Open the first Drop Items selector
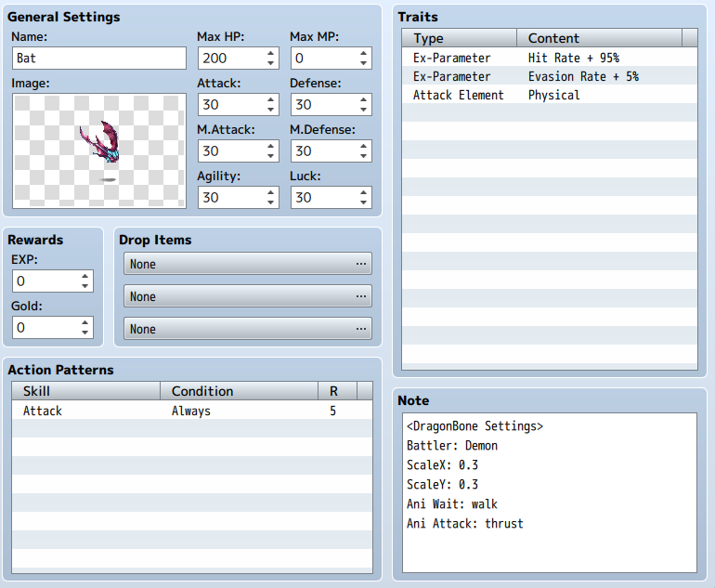Image resolution: width=715 pixels, height=588 pixels. [248, 264]
